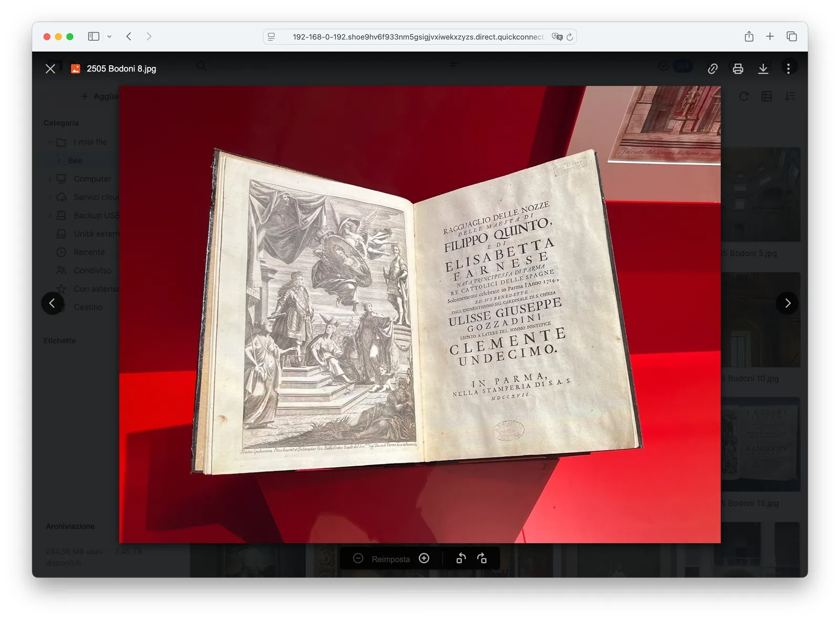Click the Archiviazione storage label
This screenshot has height=620, width=840.
(x=70, y=526)
